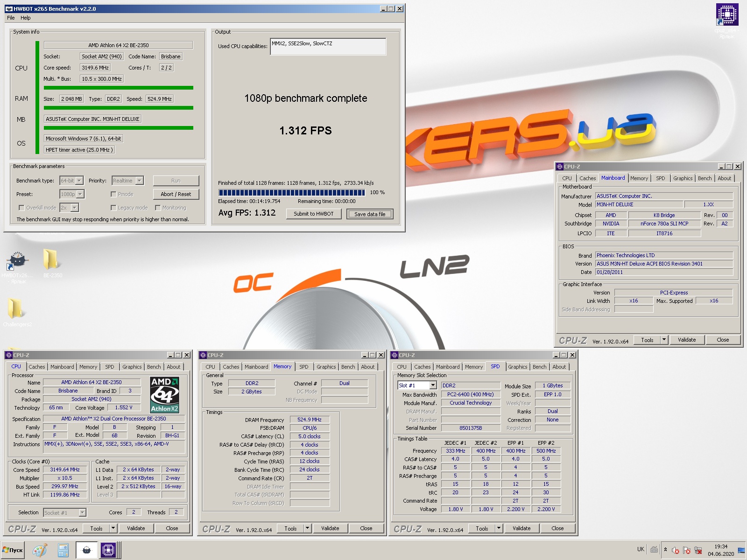The height and width of the screenshot is (560, 747).
Task: Click the Core Speed 3149.64 MHz value
Action: click(x=65, y=469)
